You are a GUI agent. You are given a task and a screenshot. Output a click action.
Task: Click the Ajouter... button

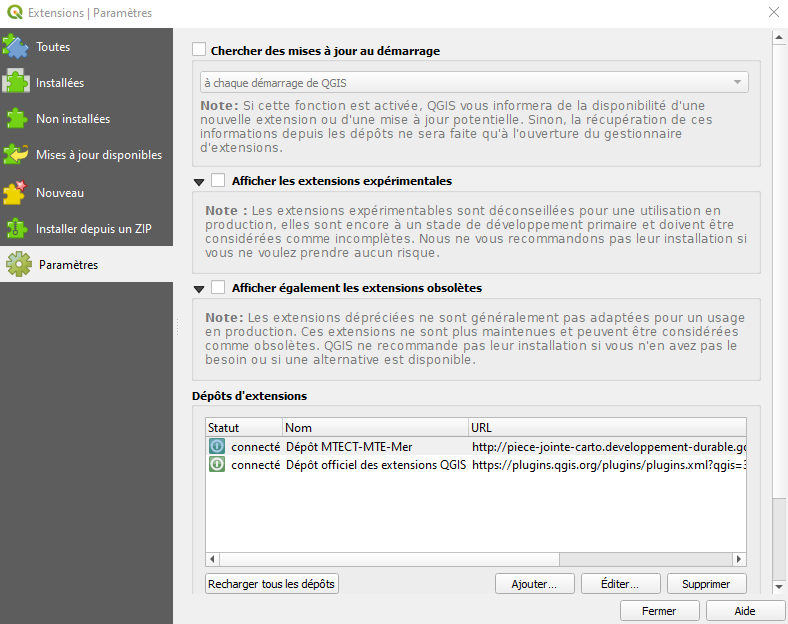pos(535,584)
